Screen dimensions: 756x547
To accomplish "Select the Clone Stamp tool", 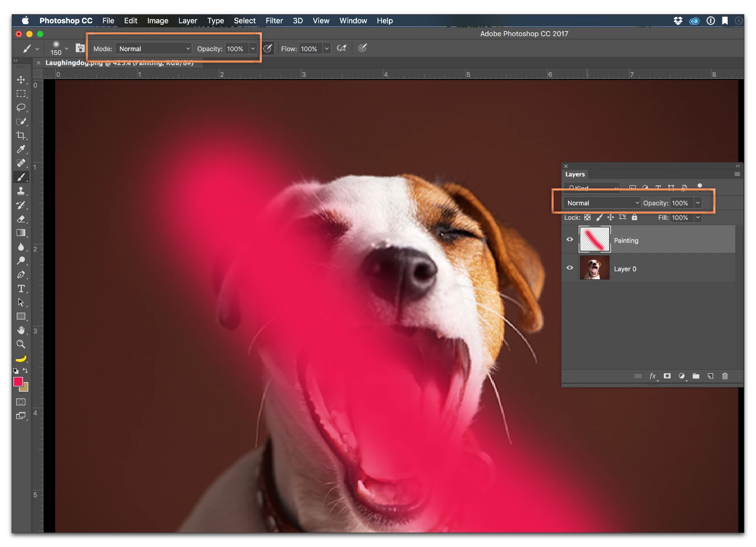I will [21, 191].
